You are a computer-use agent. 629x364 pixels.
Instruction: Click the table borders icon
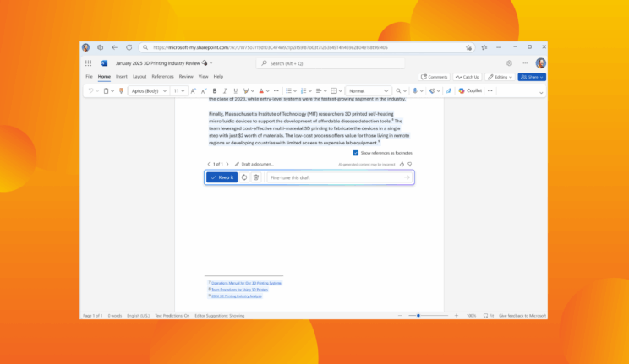334,91
